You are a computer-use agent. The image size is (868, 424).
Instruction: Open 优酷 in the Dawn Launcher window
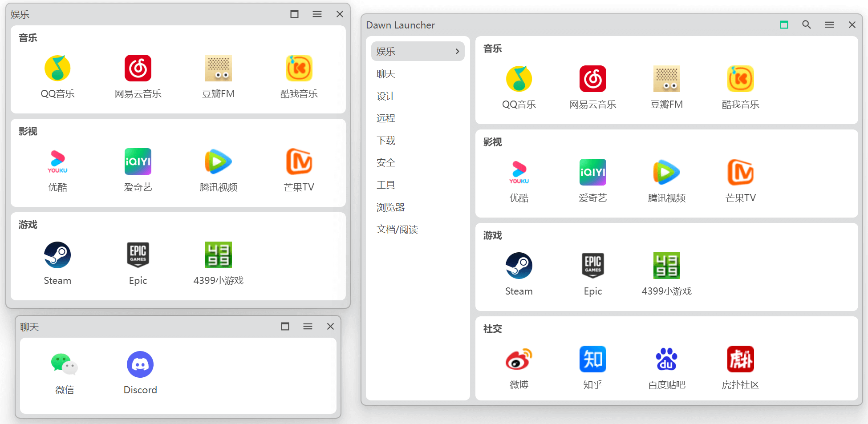(519, 181)
